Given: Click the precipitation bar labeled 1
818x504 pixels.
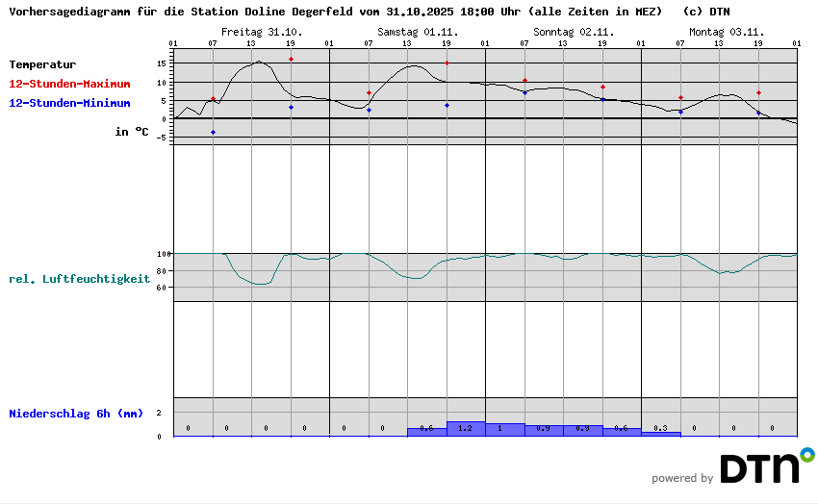Looking at the screenshot, I should (x=504, y=429).
